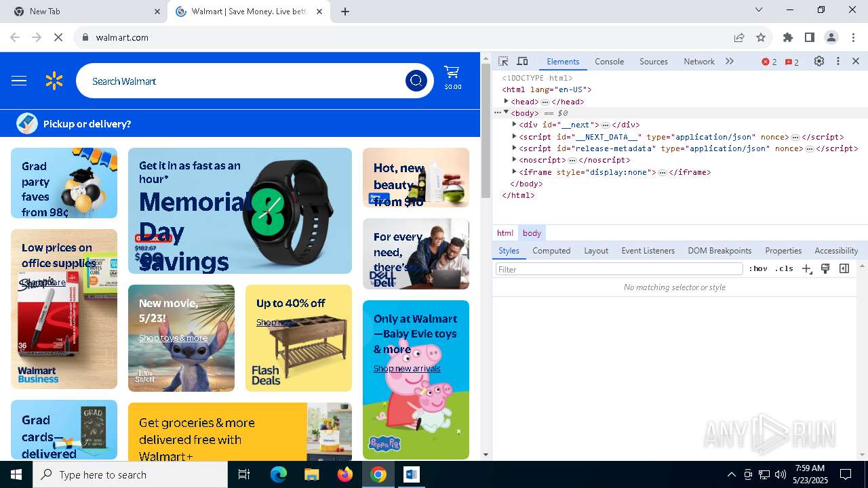Open Pickup or delivery banner
This screenshot has width=868, height=488.
87,124
